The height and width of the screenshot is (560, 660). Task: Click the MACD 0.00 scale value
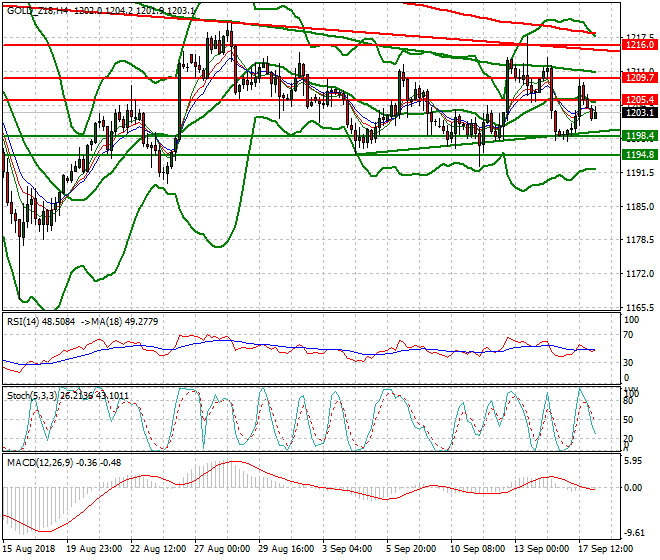tap(633, 488)
